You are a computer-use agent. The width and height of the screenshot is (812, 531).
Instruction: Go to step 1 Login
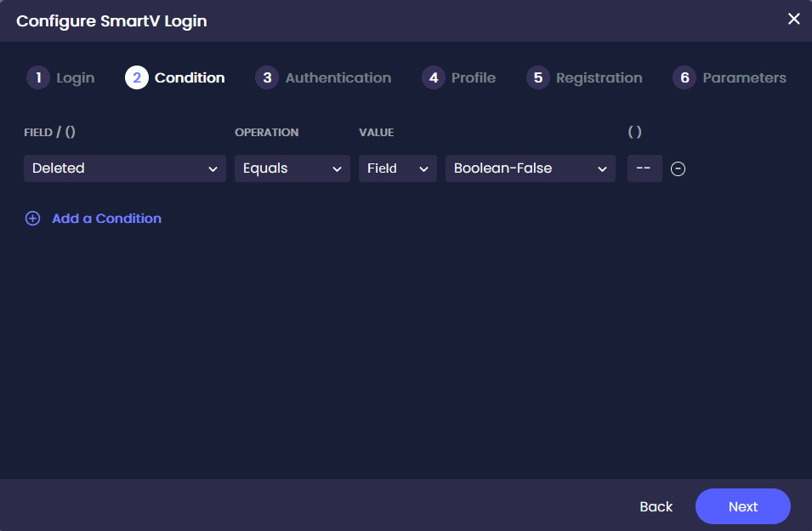(x=60, y=77)
